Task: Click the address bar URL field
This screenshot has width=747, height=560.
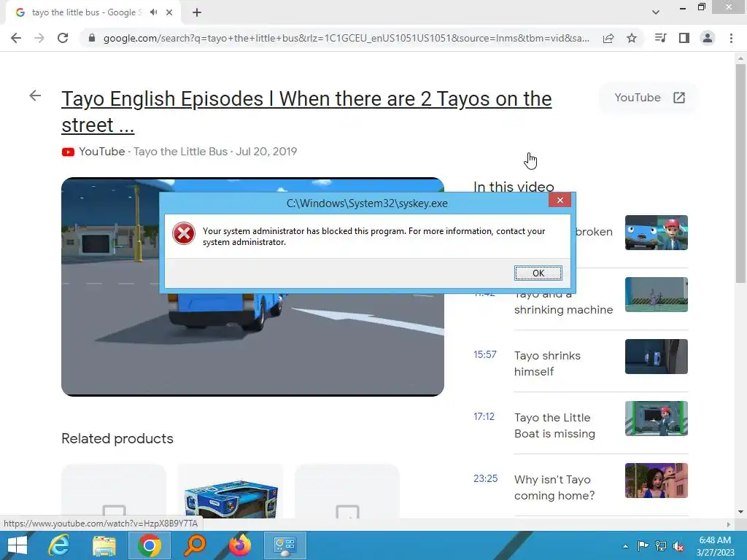Action: pyautogui.click(x=347, y=38)
